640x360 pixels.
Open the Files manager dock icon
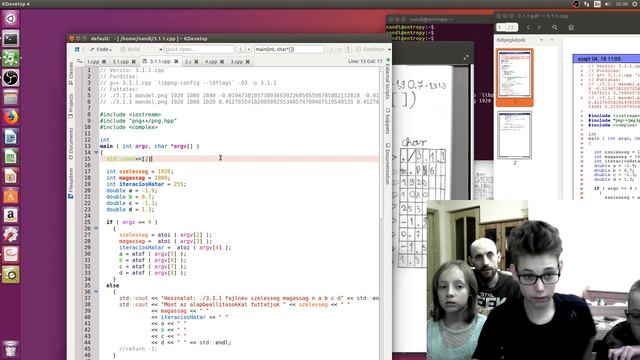click(11, 98)
